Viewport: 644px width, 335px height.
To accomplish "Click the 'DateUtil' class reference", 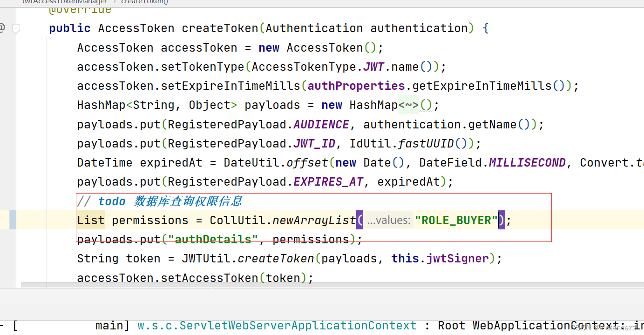I will pos(251,163).
